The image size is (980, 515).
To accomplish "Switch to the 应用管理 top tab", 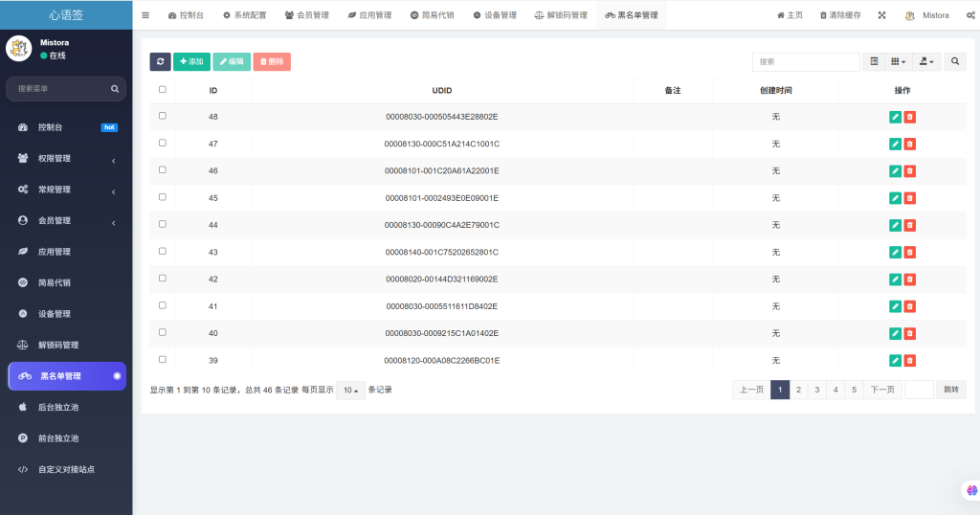I will 369,15.
